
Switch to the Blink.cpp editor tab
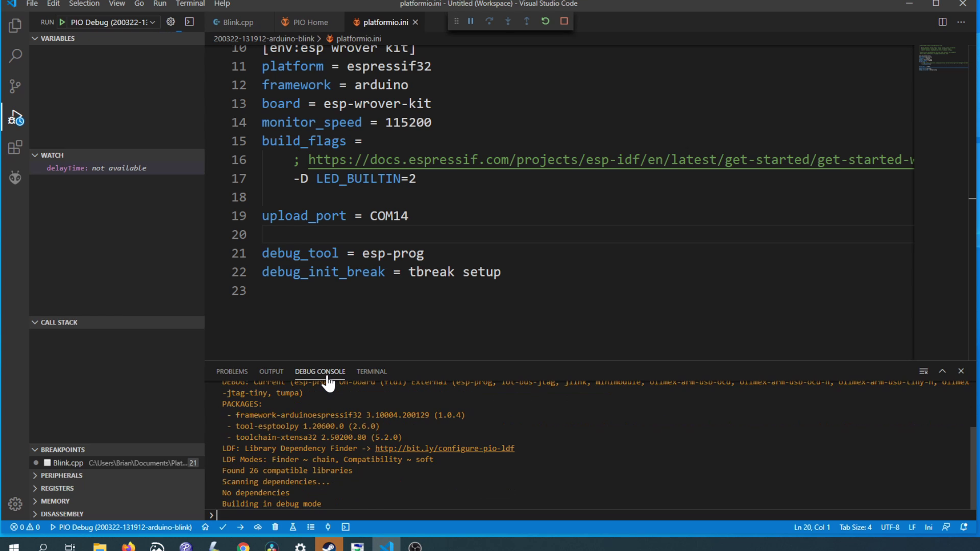[238, 22]
